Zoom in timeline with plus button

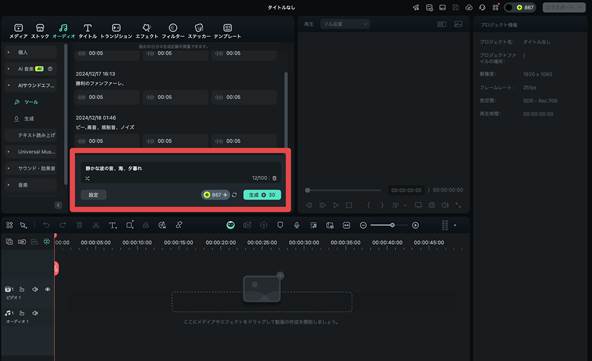click(x=415, y=225)
